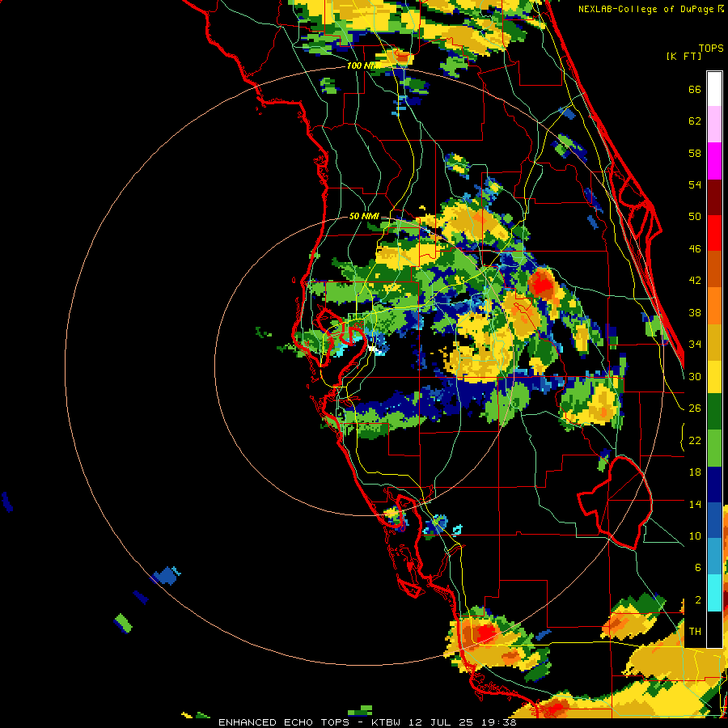The image size is (728, 728).
Task: Select the magenta legend swatch
Action: [714, 161]
